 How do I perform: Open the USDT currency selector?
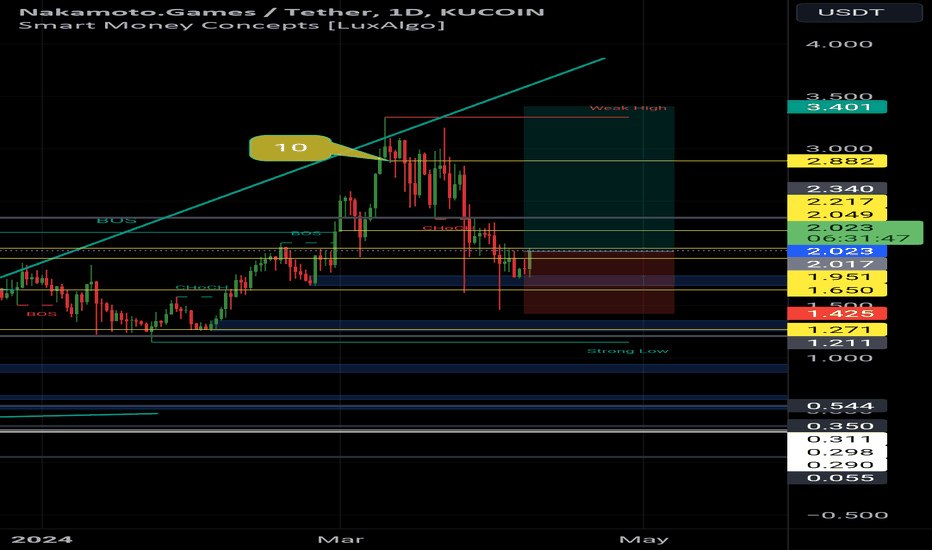(x=859, y=12)
